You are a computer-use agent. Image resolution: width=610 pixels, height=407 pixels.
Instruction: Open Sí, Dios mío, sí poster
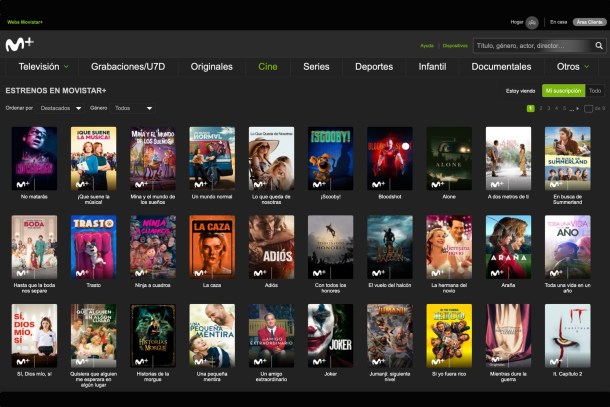[34, 336]
